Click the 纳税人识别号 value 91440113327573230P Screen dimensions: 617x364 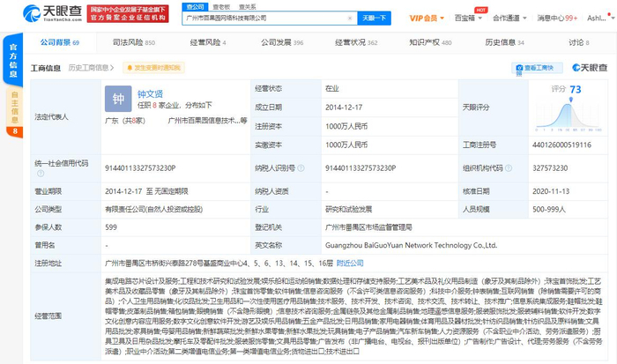click(x=361, y=168)
